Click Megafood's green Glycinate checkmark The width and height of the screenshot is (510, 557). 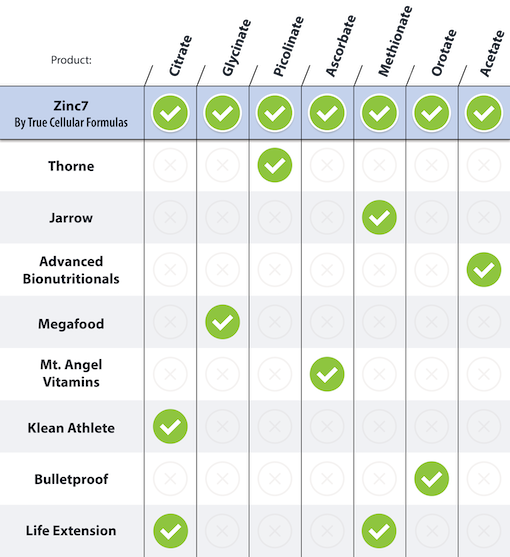(222, 322)
